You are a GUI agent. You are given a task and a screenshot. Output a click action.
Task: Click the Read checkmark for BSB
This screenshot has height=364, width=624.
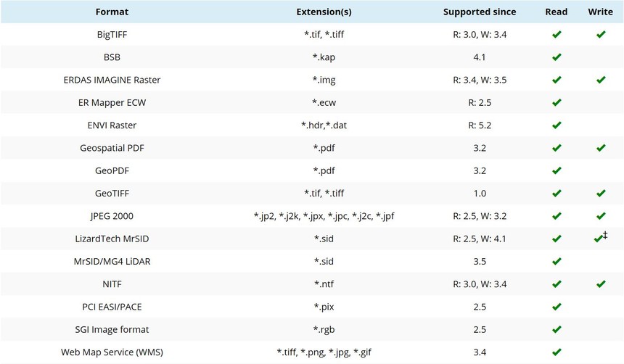click(x=557, y=57)
